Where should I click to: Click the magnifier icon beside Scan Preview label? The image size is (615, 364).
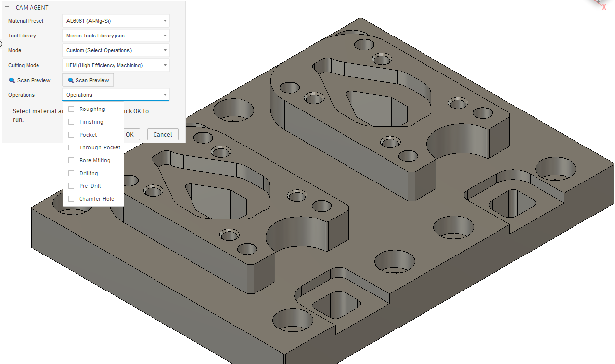click(12, 80)
